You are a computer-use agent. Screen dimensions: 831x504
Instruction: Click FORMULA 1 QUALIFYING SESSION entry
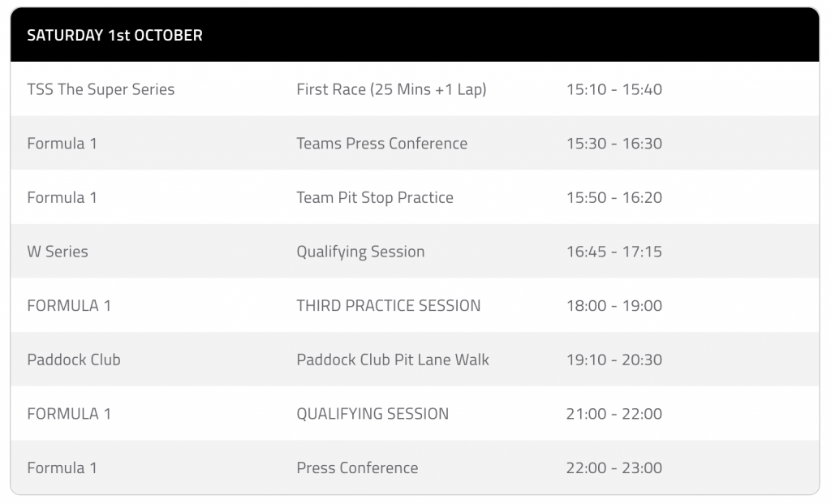click(x=372, y=413)
